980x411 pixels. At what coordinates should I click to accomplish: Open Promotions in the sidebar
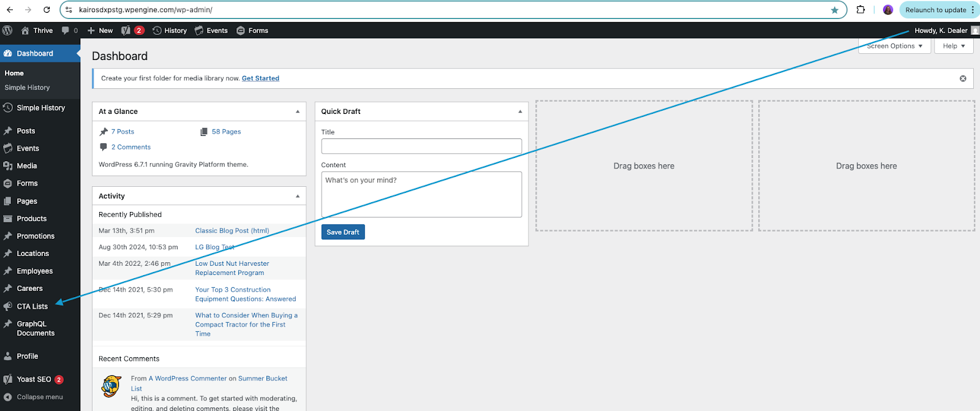click(x=40, y=236)
